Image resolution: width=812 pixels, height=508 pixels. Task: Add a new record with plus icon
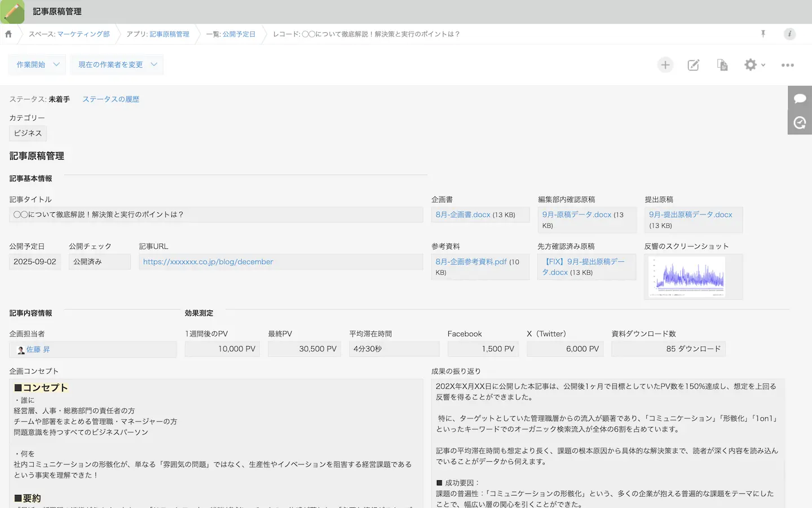tap(665, 65)
